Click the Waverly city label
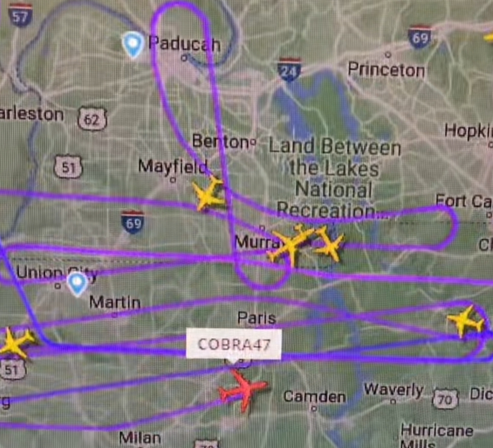 coord(393,390)
